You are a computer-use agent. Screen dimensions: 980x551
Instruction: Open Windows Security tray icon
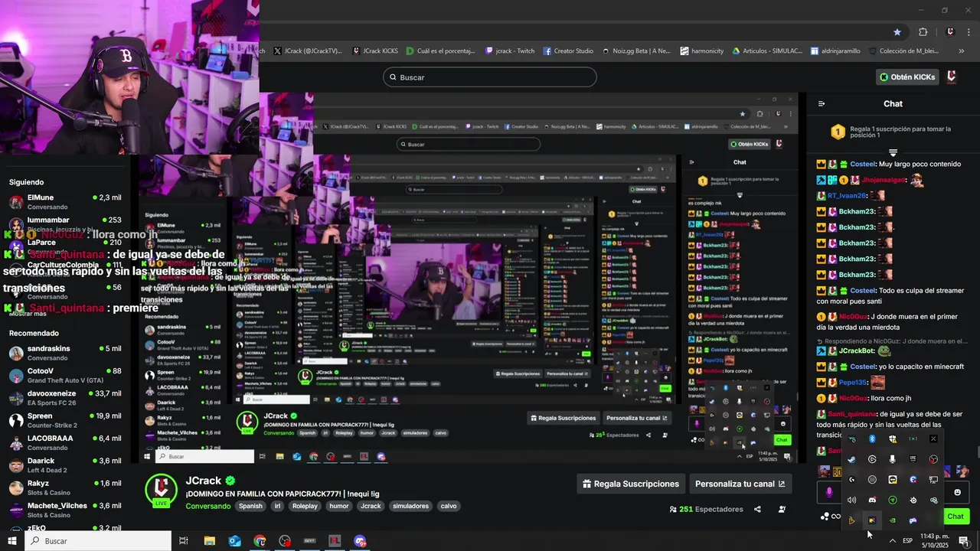(893, 439)
